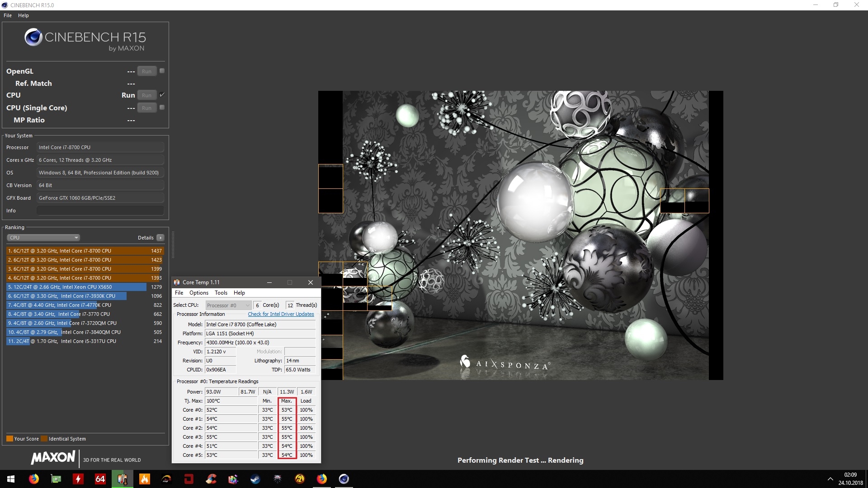Click the Check for Intel Driver Updates link

pos(281,314)
